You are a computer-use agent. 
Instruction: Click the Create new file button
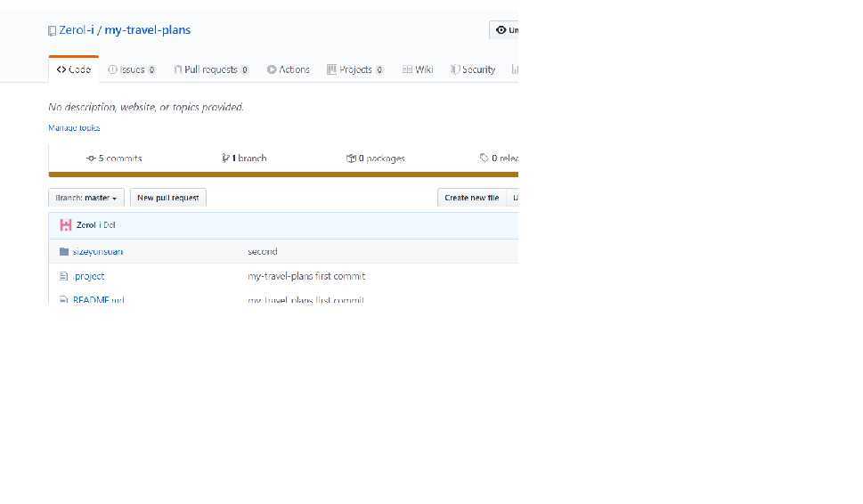click(472, 198)
